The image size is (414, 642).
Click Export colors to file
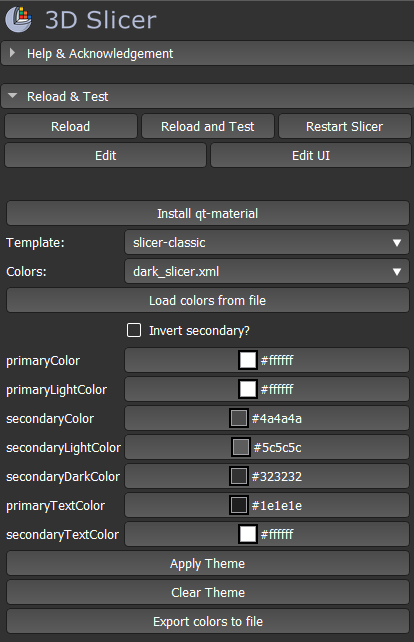coord(208,622)
